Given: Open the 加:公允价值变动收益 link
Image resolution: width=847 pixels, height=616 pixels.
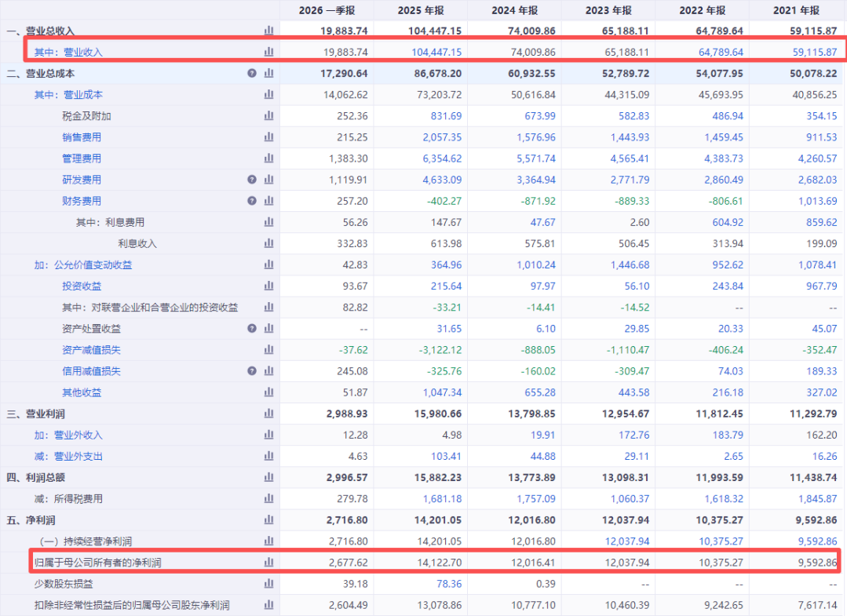Looking at the screenshot, I should click(83, 265).
